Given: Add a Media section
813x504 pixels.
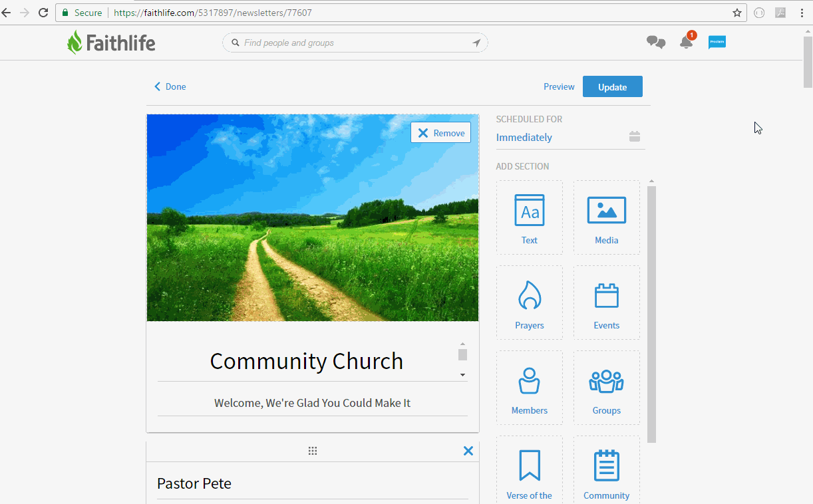Looking at the screenshot, I should [x=607, y=217].
